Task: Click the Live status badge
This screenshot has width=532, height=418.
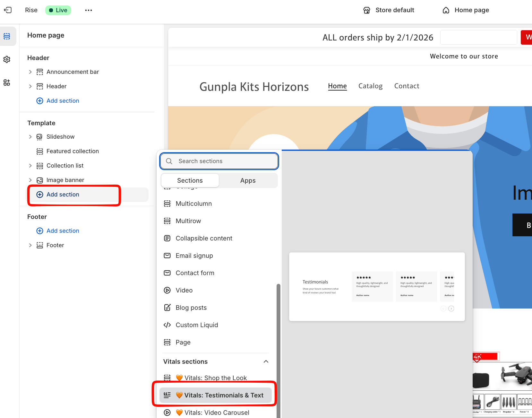Action: tap(58, 10)
